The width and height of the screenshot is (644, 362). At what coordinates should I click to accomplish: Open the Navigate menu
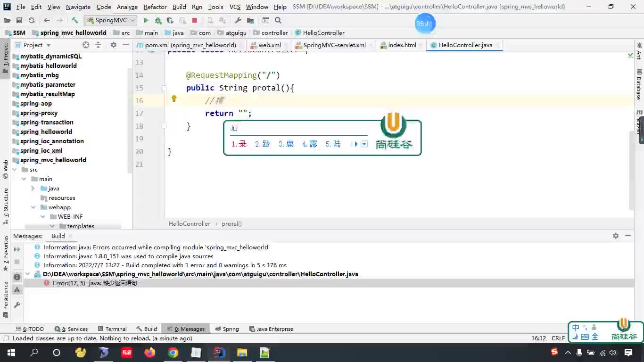[78, 7]
